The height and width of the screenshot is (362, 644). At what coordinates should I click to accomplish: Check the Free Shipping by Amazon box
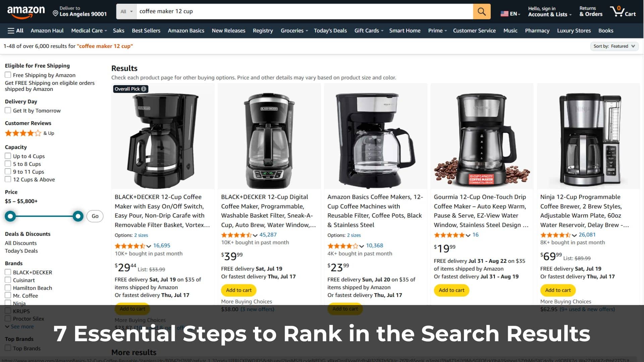(8, 75)
